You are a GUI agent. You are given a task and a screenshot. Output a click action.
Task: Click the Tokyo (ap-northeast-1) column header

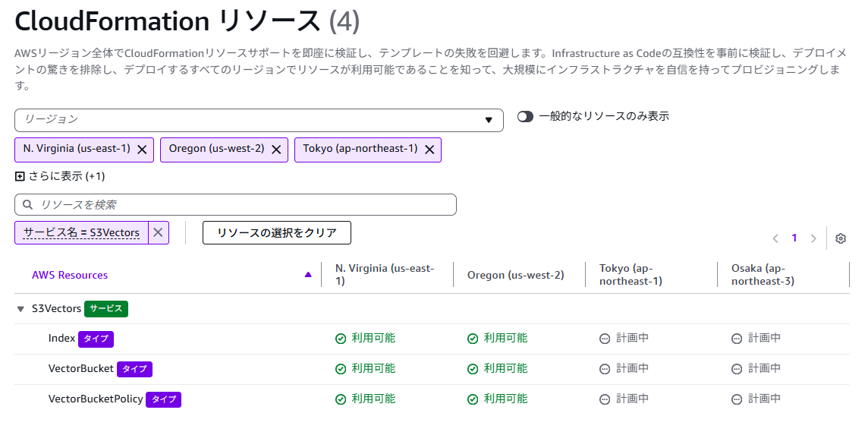click(x=631, y=275)
